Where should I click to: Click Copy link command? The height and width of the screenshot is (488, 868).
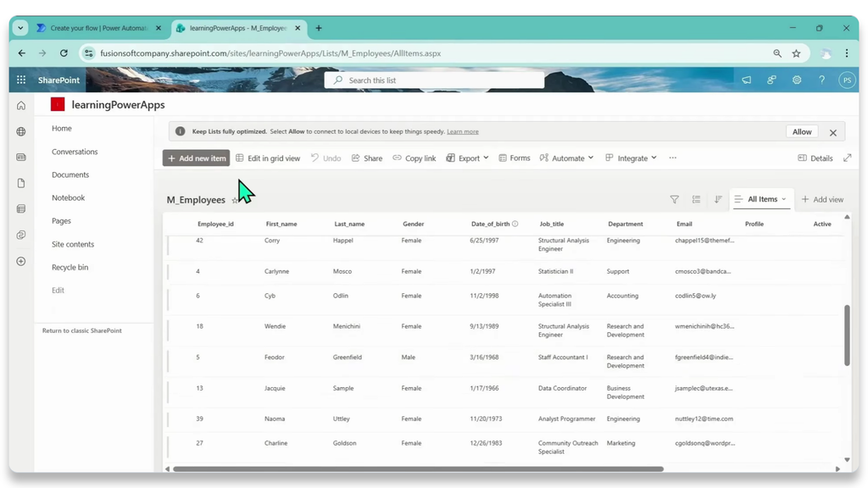414,158
